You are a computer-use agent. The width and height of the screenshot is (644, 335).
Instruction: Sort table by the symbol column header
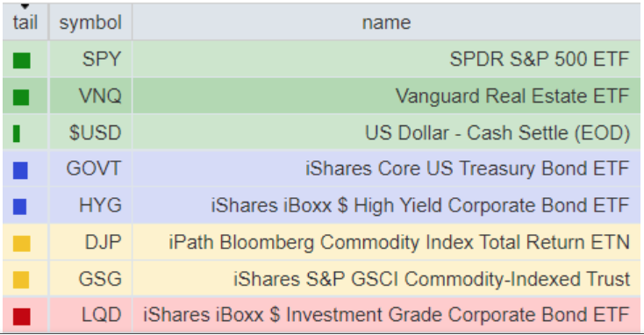coord(90,22)
